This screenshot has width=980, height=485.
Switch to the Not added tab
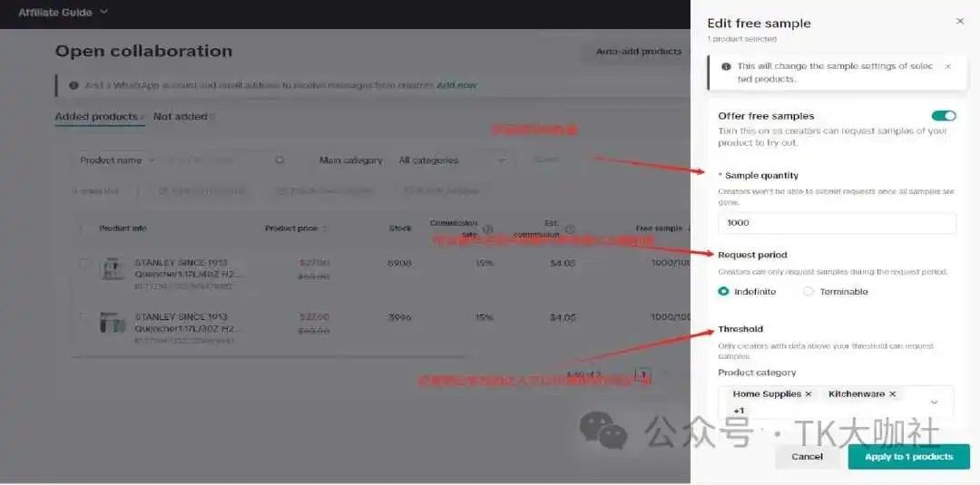(180, 117)
